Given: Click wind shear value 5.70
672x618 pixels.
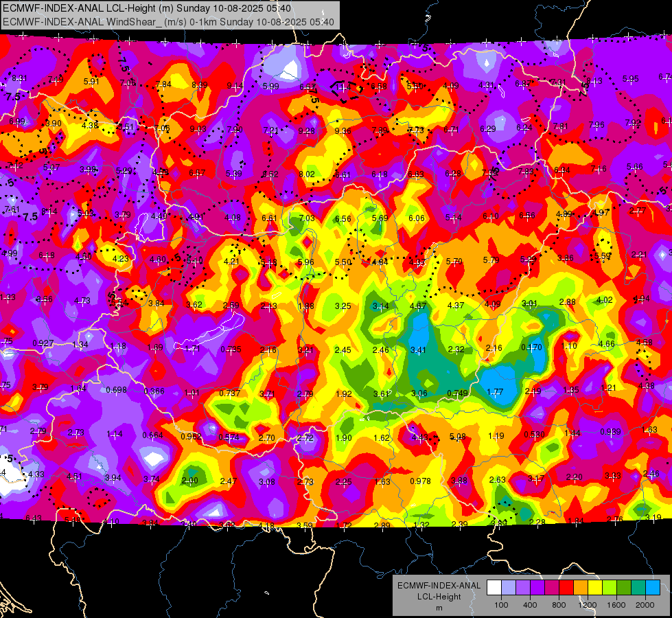Looking at the screenshot, I should [x=454, y=261].
